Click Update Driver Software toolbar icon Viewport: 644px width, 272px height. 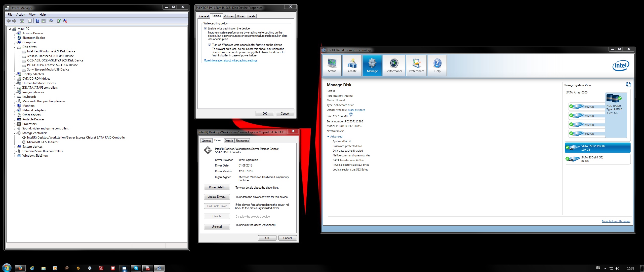[x=59, y=21]
